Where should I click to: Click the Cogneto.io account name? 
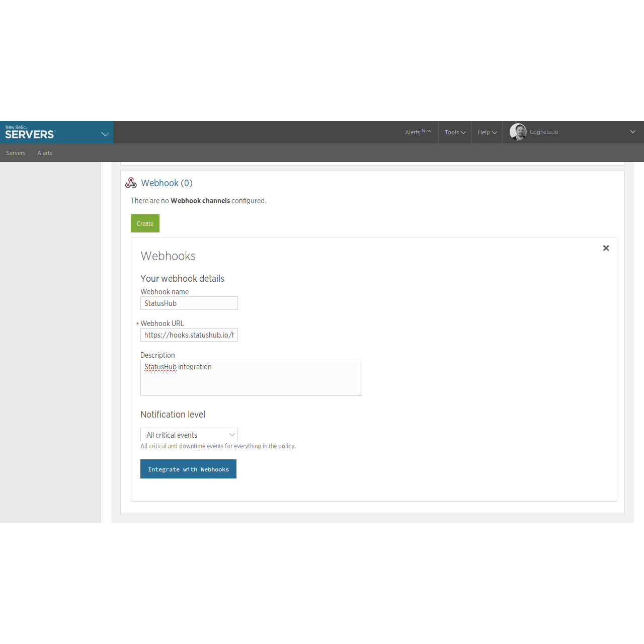pos(544,132)
